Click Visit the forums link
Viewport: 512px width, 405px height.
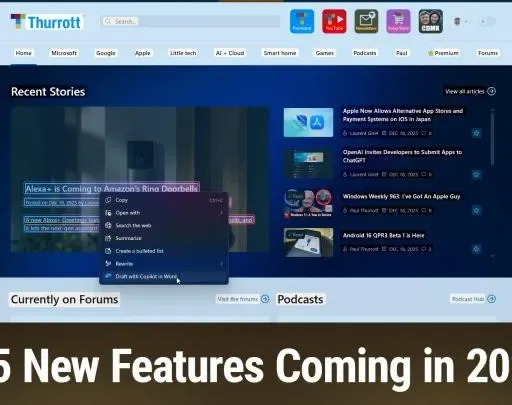(238, 299)
